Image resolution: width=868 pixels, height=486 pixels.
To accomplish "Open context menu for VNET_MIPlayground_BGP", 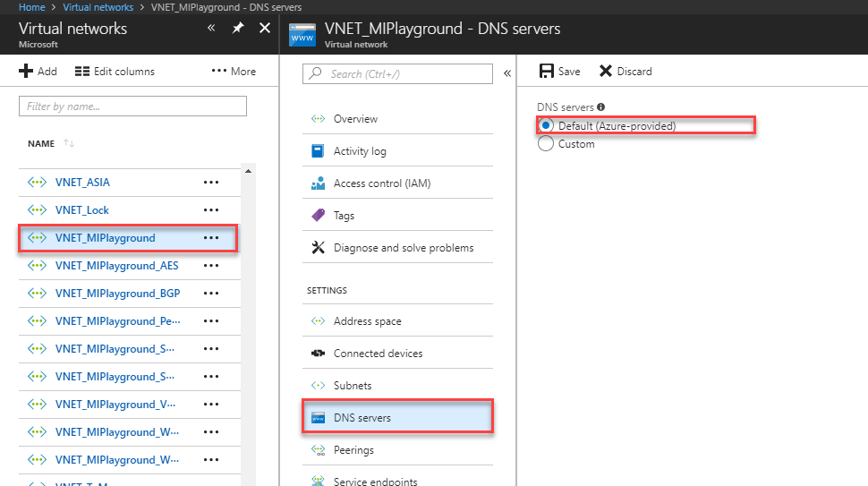I will click(x=211, y=294).
